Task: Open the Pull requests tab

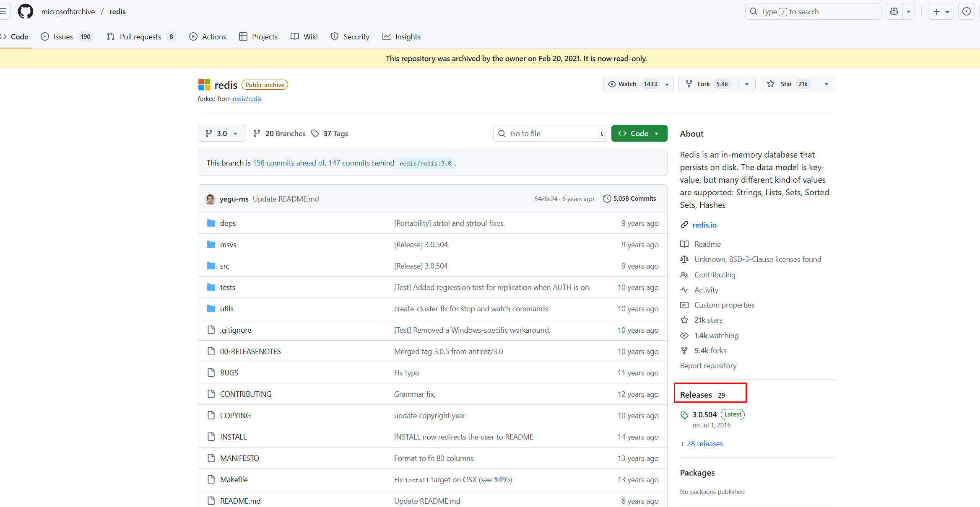Action: (x=141, y=36)
